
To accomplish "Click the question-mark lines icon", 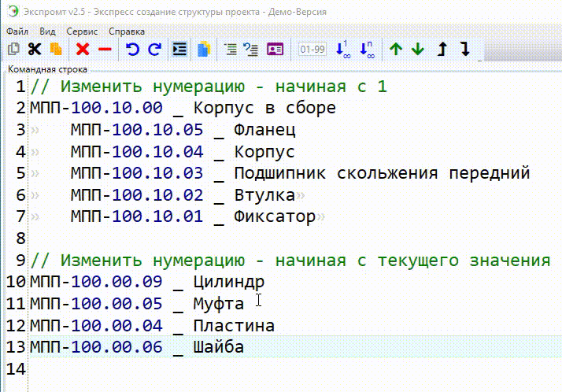I will click(251, 49).
